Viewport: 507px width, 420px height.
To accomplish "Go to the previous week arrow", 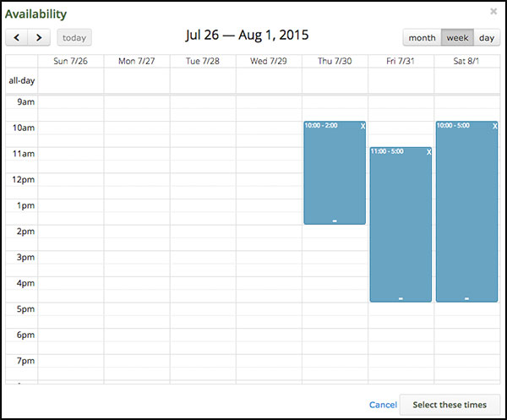I will pos(17,37).
